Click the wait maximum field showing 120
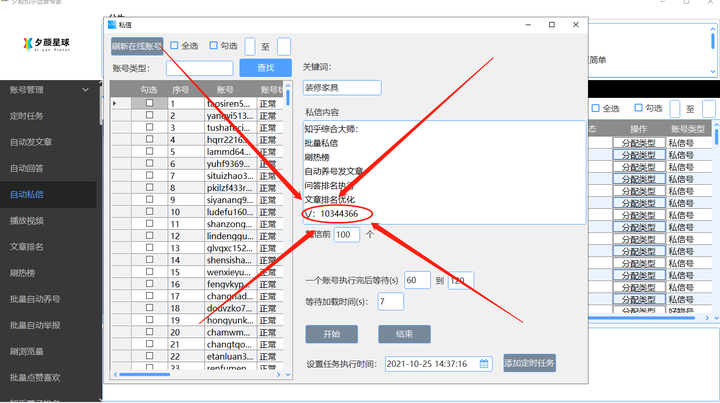 [461, 280]
